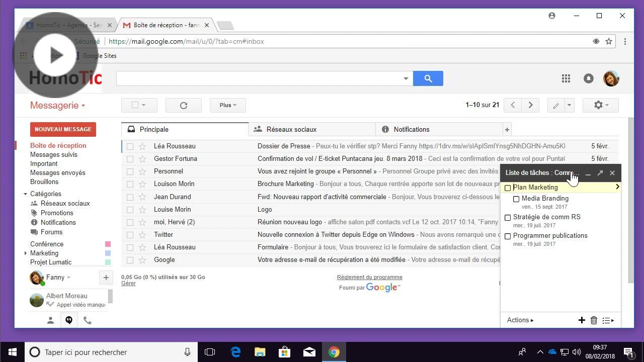This screenshot has width=644, height=362.
Task: Star the Léa Rousseau Dossier de Presse email
Action: coord(142,146)
